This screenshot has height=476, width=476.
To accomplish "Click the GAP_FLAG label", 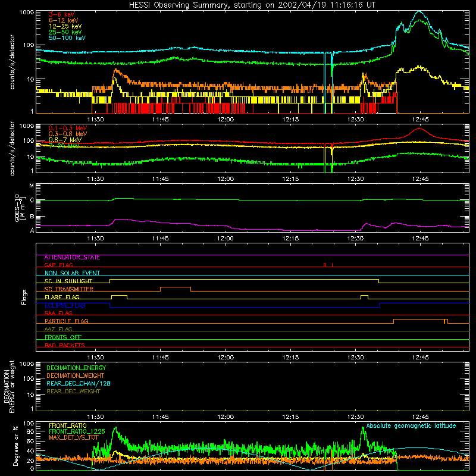I will pos(58,265).
